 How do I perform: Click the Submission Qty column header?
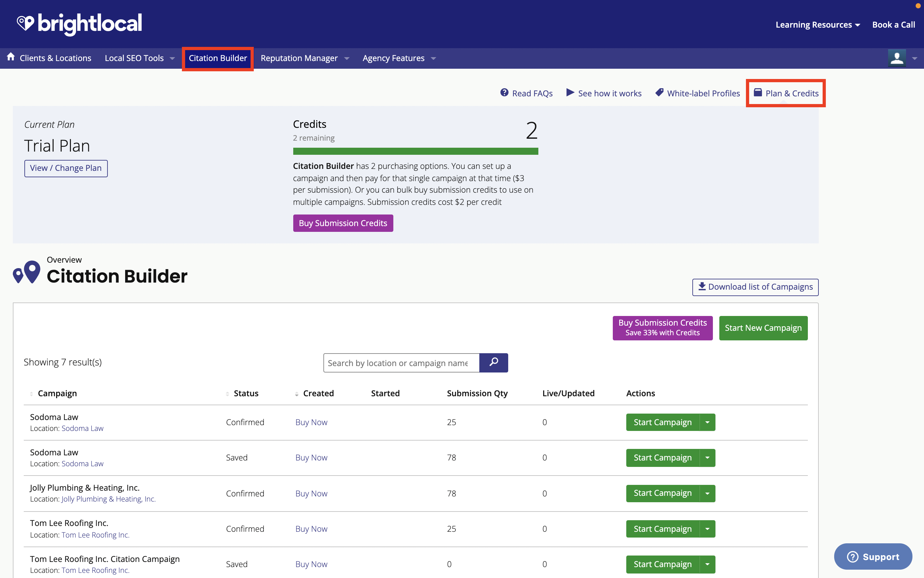point(477,393)
